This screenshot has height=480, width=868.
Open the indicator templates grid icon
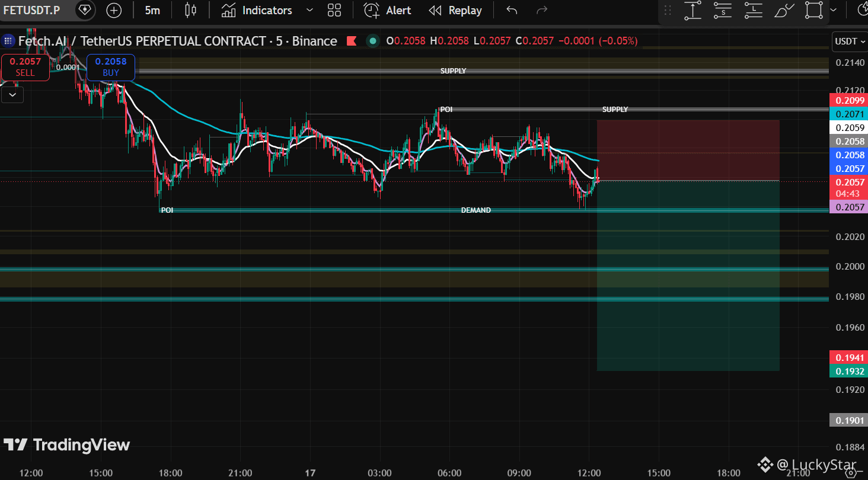[334, 10]
